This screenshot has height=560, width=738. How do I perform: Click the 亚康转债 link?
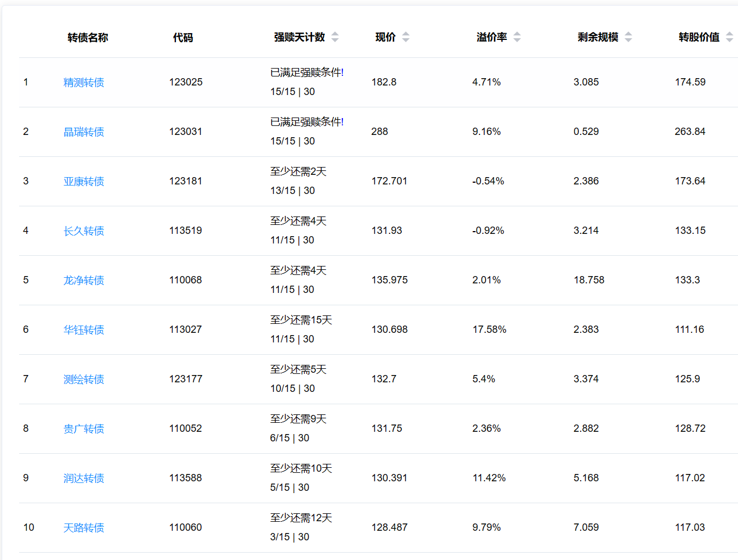click(84, 182)
